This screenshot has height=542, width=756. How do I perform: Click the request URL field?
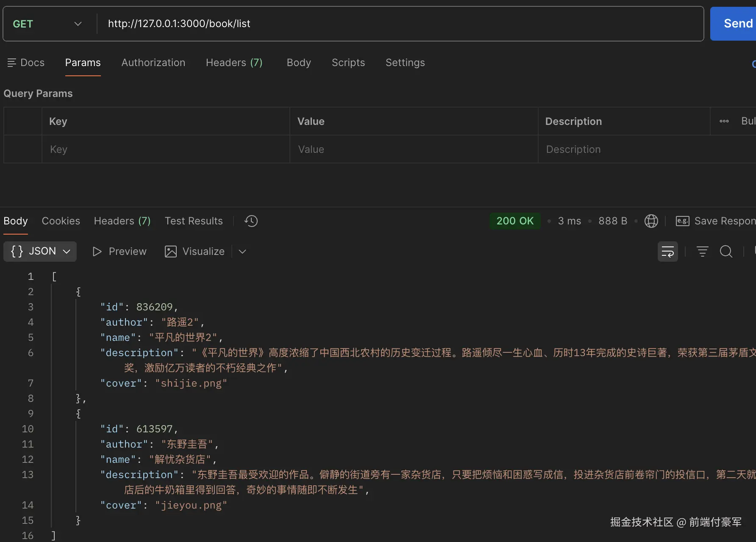[x=400, y=24]
